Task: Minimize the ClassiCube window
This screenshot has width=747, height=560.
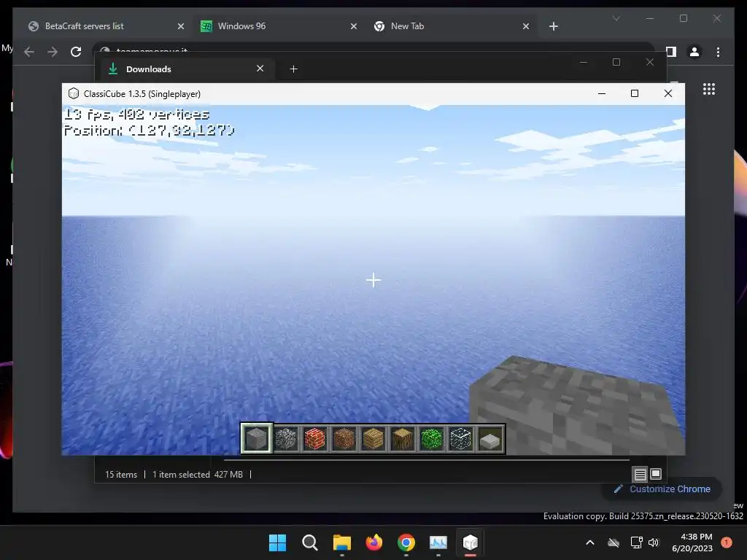Action: (x=602, y=93)
